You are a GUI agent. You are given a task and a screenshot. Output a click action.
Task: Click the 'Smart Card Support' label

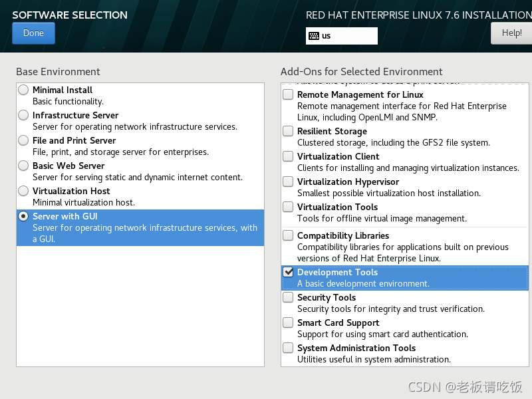tap(338, 323)
